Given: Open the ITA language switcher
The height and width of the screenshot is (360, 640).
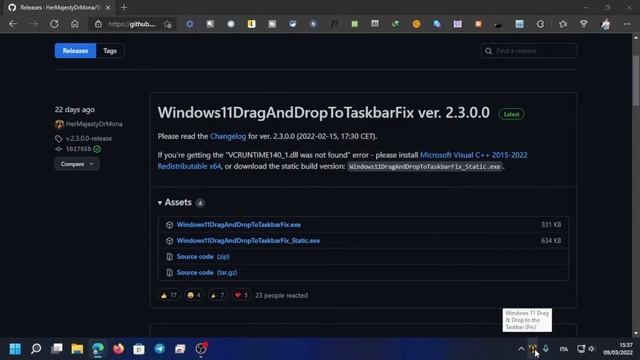Looking at the screenshot, I should [564, 349].
